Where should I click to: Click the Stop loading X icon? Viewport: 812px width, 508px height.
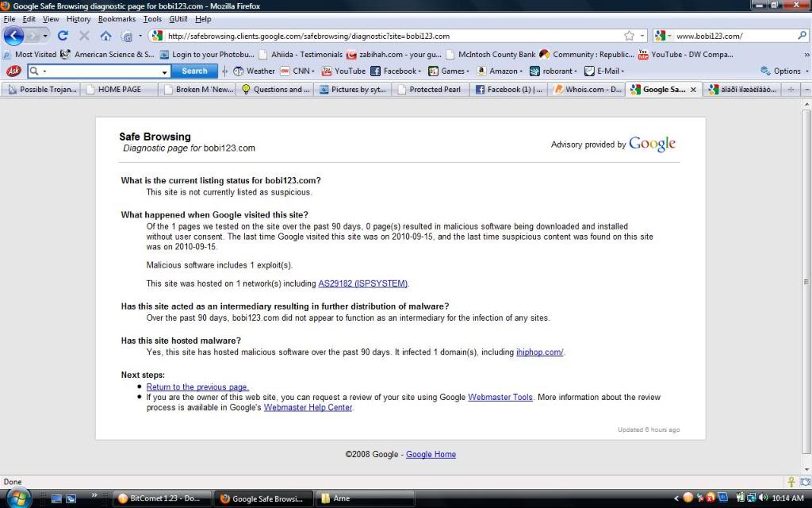tap(84, 36)
